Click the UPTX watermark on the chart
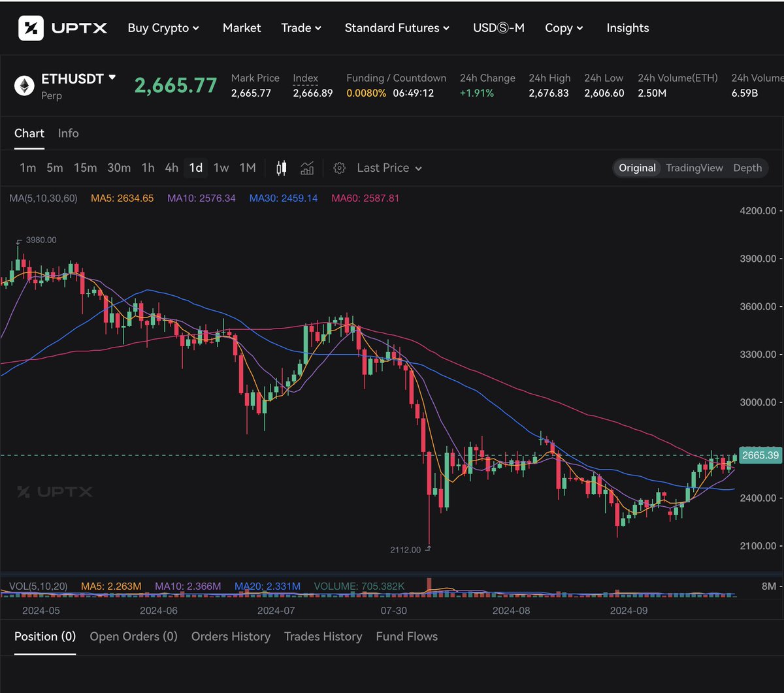 [x=55, y=492]
